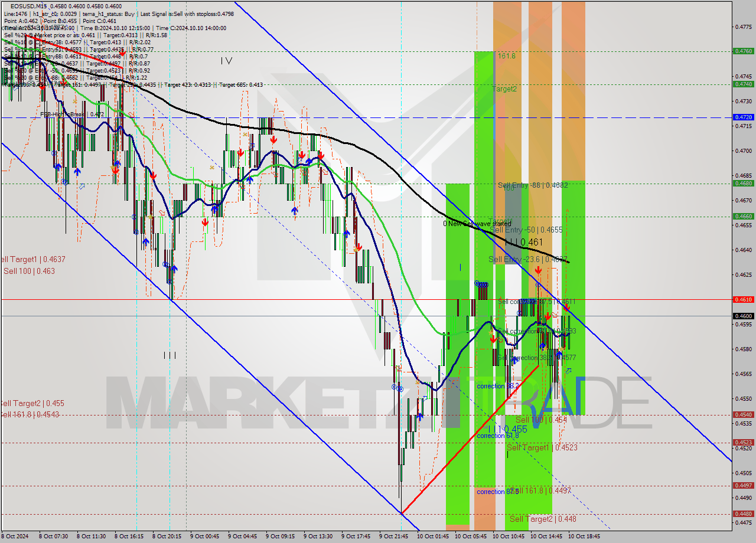Click the green 0.4740 price tag
Image resolution: width=756 pixels, height=543 pixels.
coord(743,84)
